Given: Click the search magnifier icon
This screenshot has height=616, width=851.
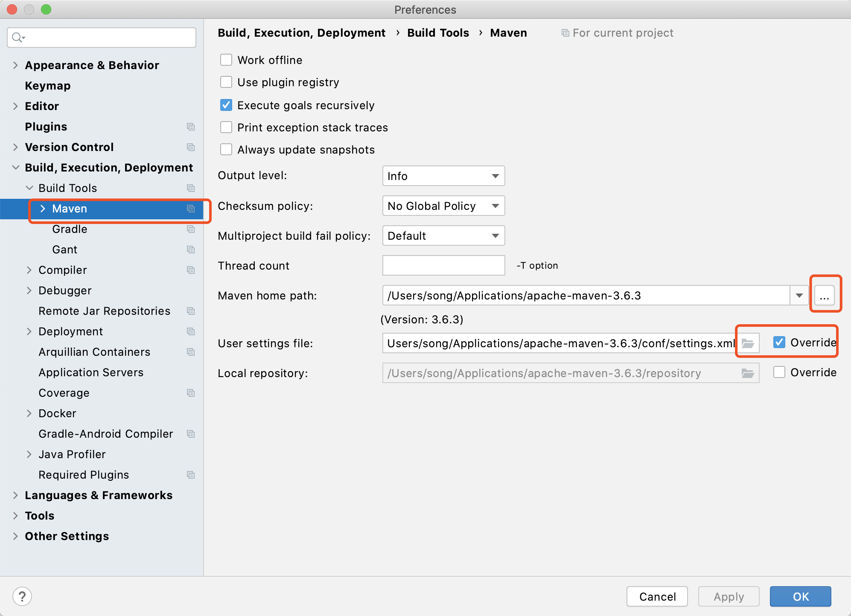Looking at the screenshot, I should [17, 38].
